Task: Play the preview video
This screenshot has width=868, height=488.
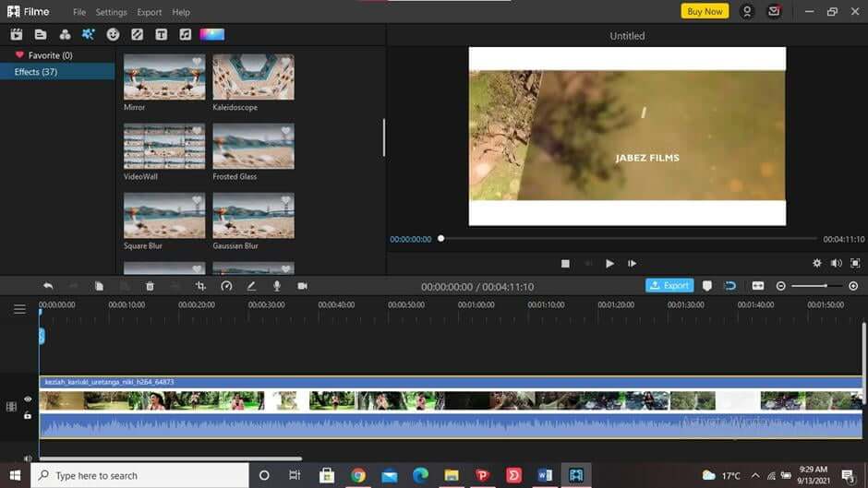Action: [609, 263]
